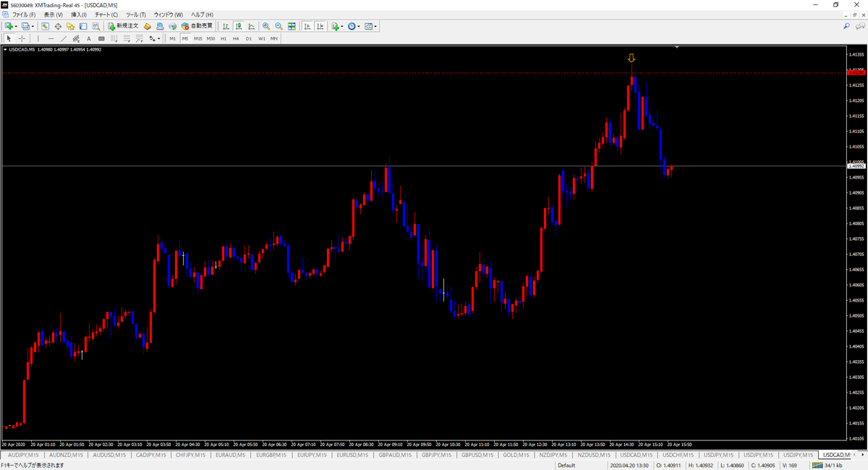Image resolution: width=868 pixels, height=470 pixels.
Task: Activate the standard cursor pointer mode
Action: coord(9,38)
